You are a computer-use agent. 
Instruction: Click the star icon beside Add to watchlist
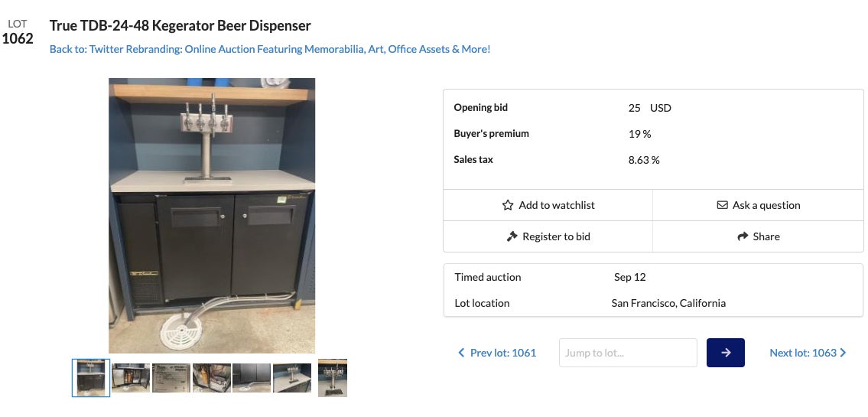point(508,205)
